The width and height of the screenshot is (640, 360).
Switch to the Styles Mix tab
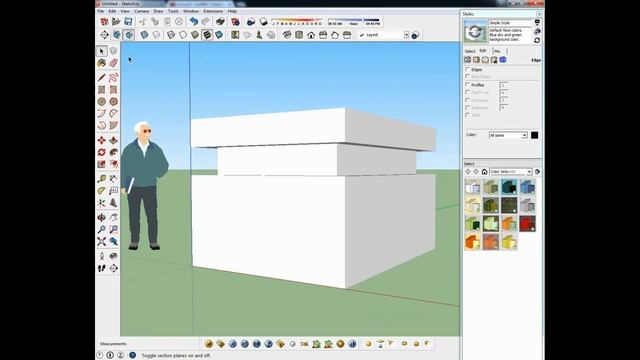coord(497,51)
